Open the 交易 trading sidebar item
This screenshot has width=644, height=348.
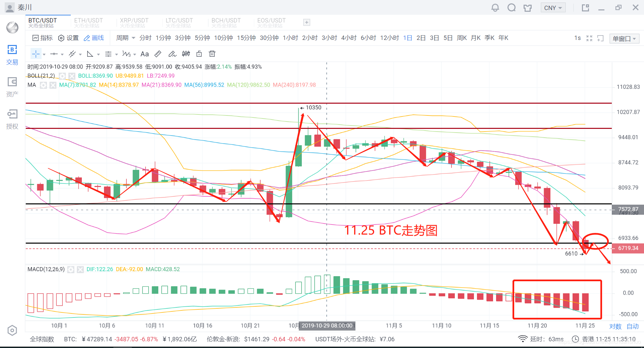(12, 55)
